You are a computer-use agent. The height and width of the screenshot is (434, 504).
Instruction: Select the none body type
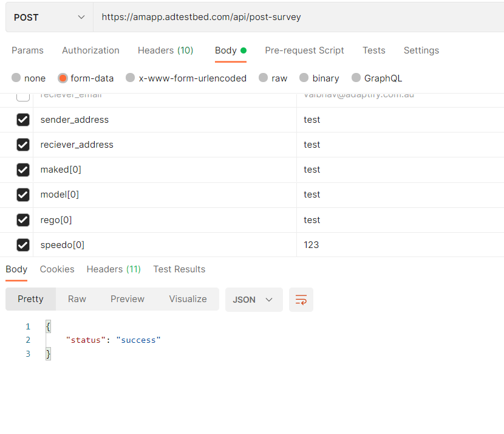point(29,78)
